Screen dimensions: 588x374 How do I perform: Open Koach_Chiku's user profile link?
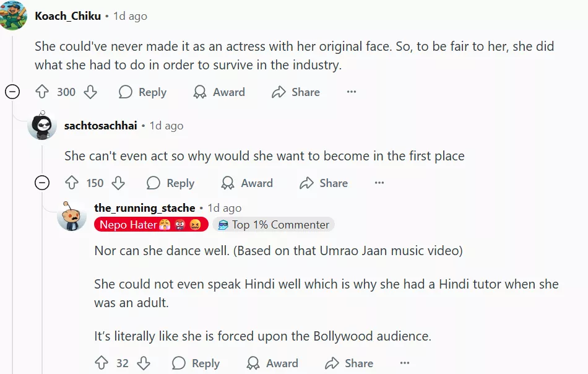tap(67, 16)
